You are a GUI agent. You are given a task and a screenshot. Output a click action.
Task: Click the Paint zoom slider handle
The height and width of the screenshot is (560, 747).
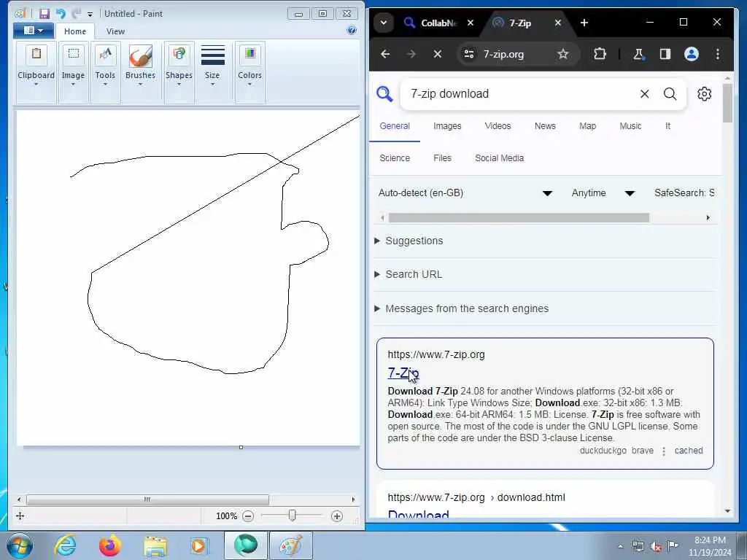(x=292, y=516)
